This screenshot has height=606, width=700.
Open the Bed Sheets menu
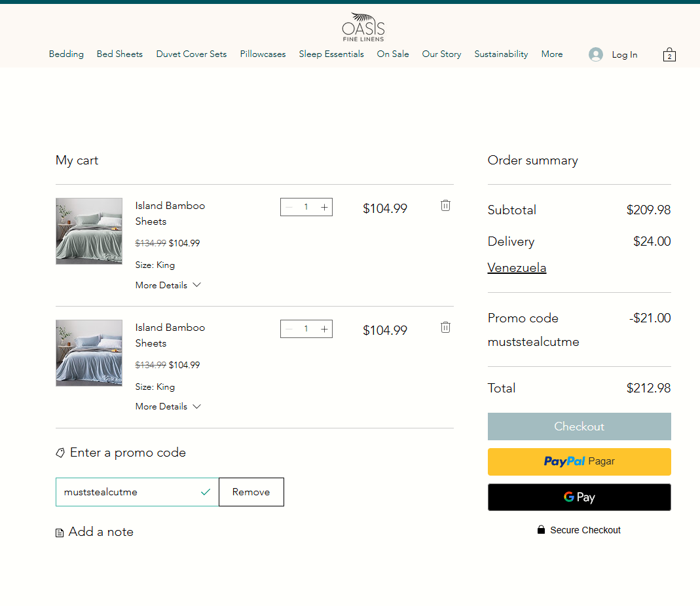point(120,54)
